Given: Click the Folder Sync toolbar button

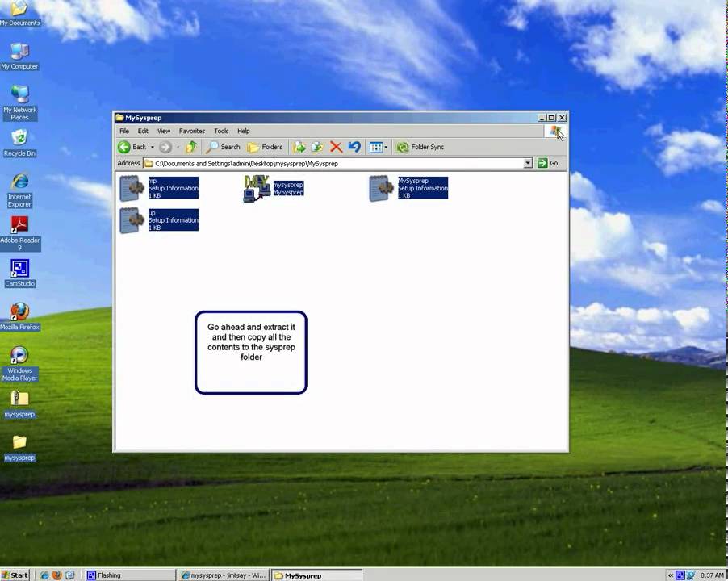Looking at the screenshot, I should click(x=420, y=147).
